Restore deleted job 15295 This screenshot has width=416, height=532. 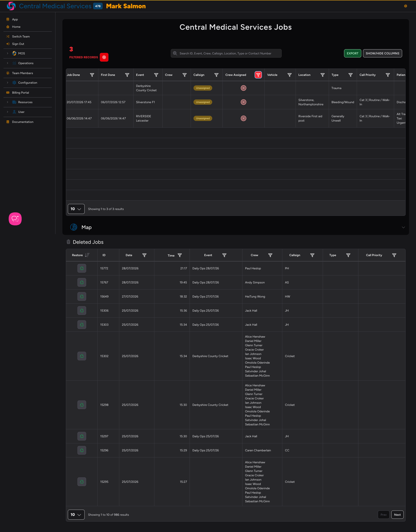pos(82,482)
